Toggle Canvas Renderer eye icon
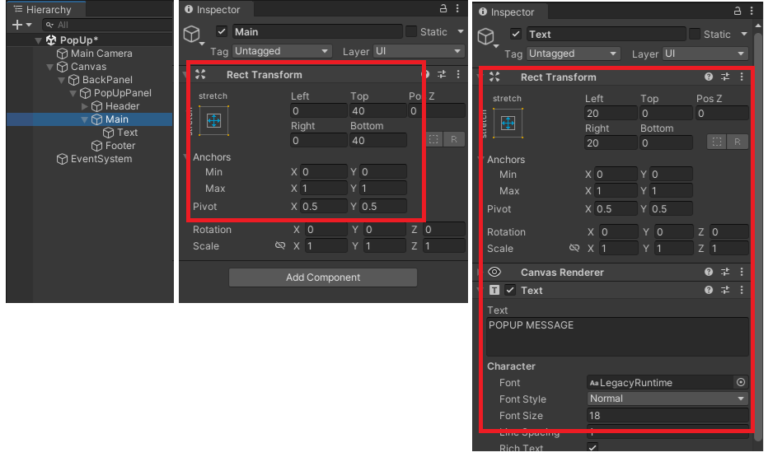Viewport: 768px width, 457px height. click(494, 272)
